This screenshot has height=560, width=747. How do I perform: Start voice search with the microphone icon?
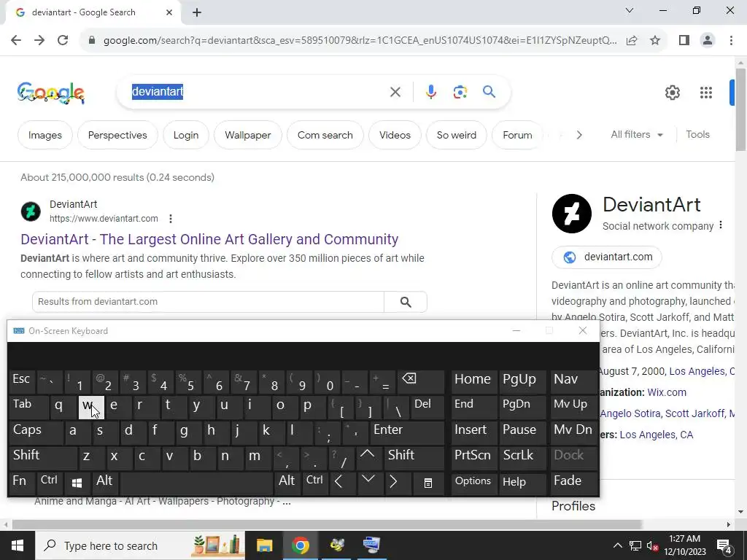point(430,92)
